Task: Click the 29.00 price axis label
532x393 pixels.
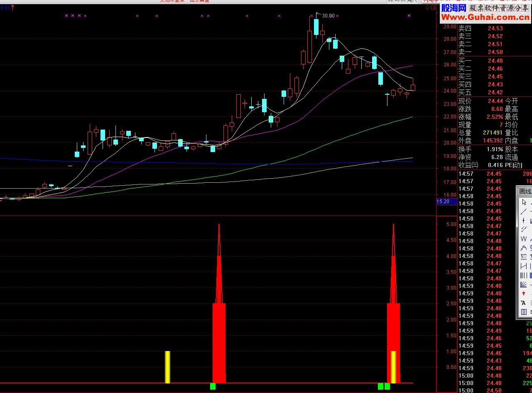Action: (x=450, y=26)
